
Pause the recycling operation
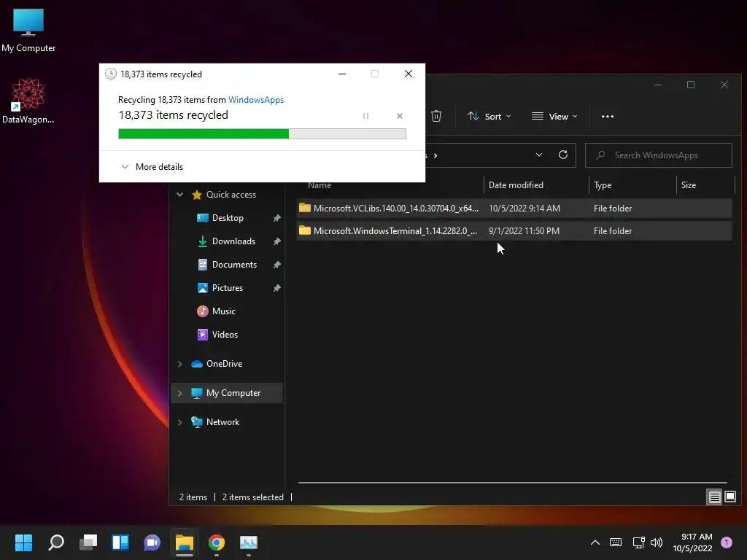[365, 116]
